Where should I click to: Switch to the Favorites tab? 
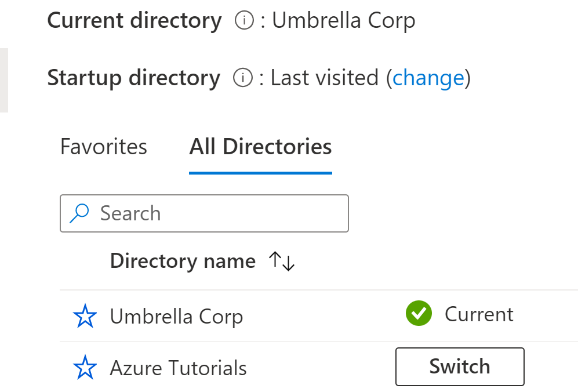(x=103, y=147)
